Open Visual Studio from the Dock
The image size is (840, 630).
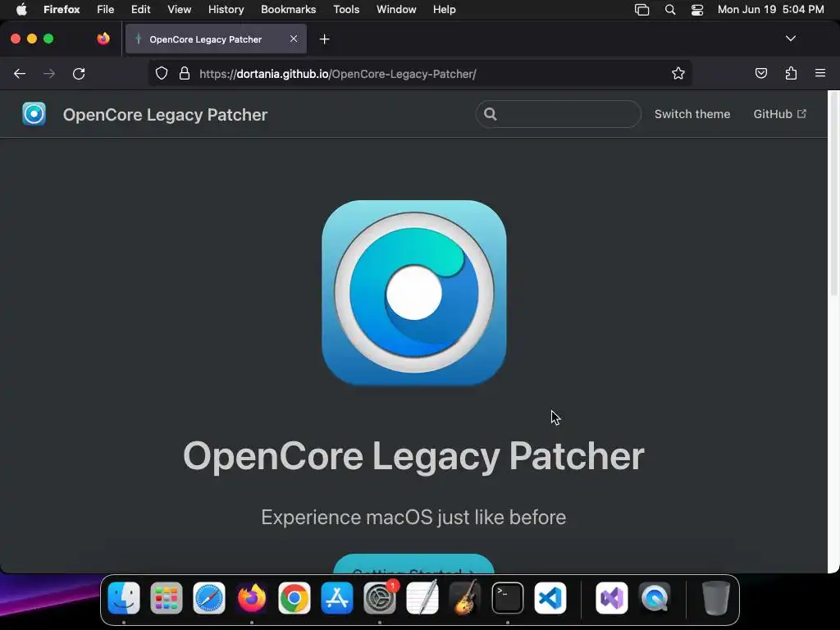coord(612,598)
